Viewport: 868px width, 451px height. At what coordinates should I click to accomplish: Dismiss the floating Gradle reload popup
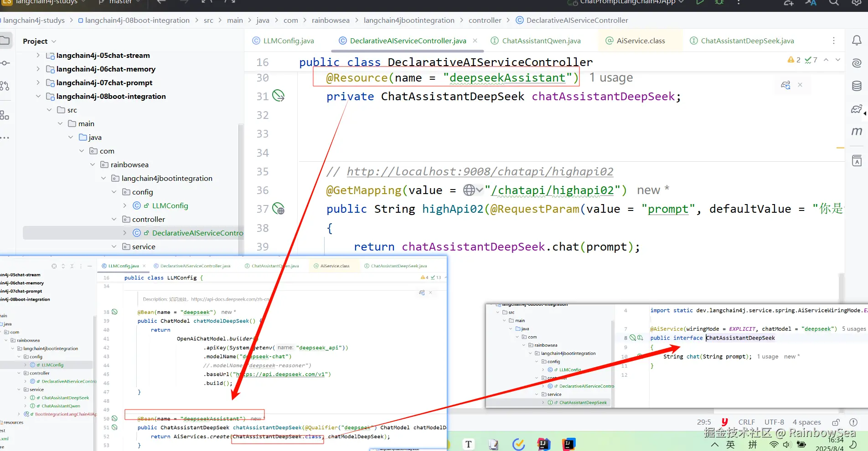click(x=800, y=85)
